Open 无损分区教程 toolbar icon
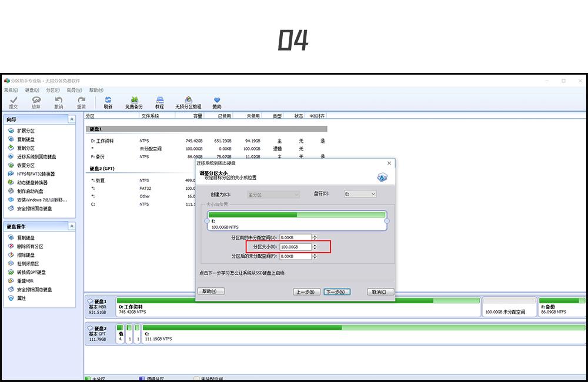 [x=188, y=102]
